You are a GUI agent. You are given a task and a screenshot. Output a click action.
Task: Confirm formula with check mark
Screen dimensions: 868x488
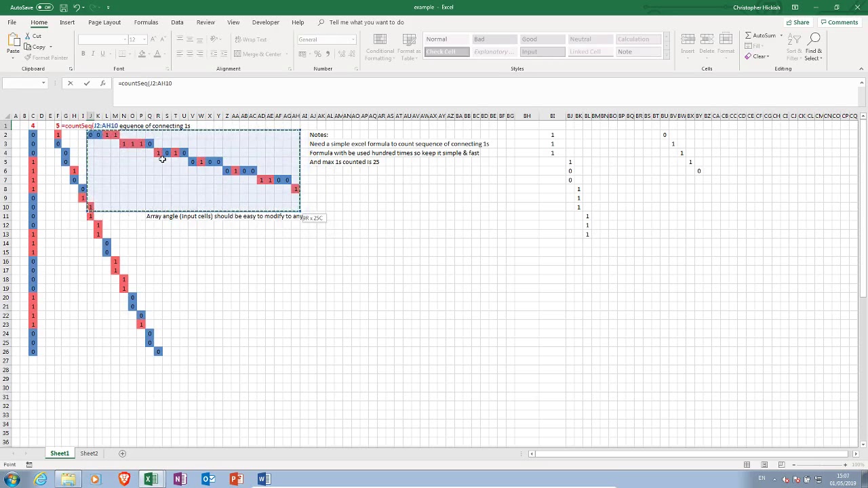tap(87, 83)
